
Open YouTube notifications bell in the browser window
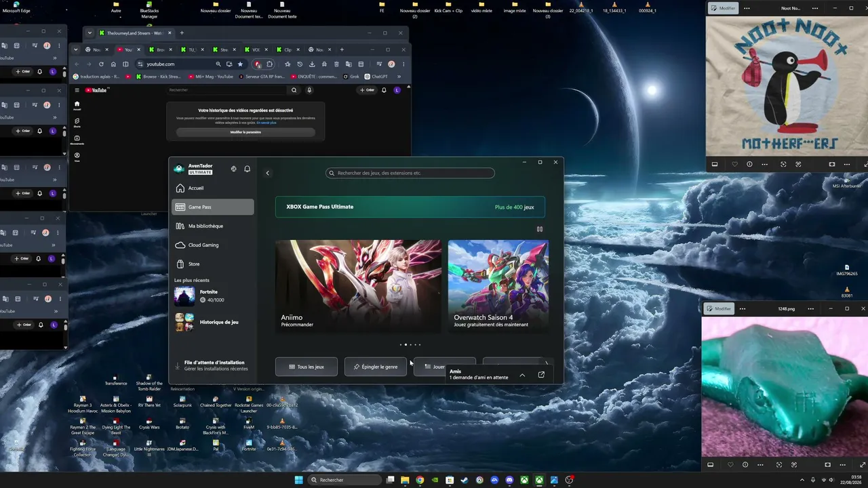pyautogui.click(x=384, y=90)
